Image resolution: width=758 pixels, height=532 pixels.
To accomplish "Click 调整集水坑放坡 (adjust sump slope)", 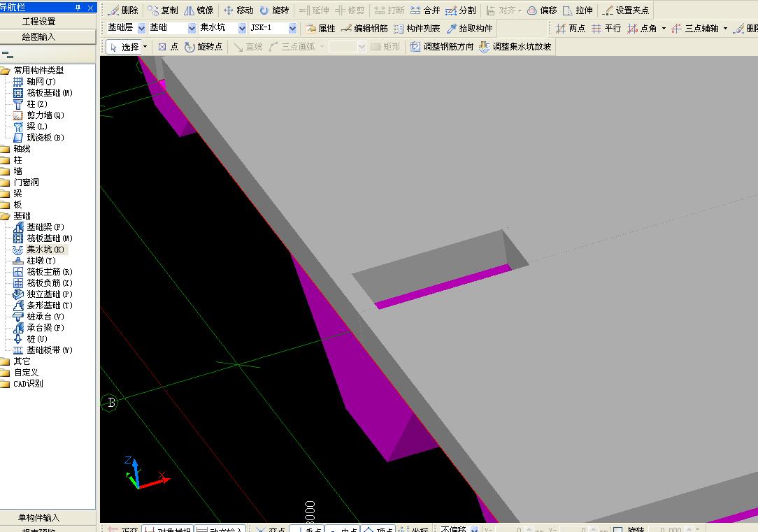I will [x=515, y=47].
